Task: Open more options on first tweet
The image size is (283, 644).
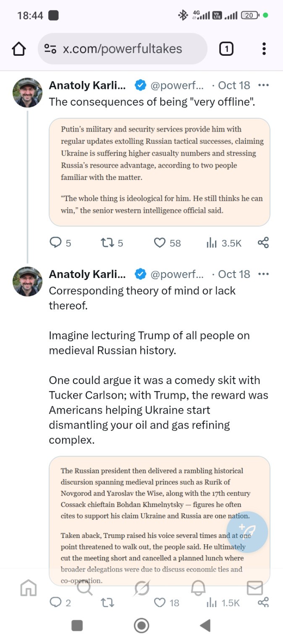Action: click(x=263, y=85)
